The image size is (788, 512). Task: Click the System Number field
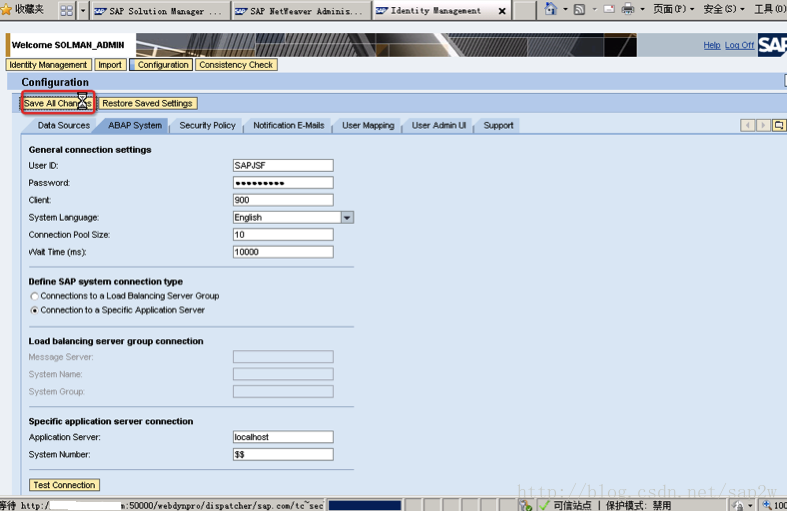point(283,455)
